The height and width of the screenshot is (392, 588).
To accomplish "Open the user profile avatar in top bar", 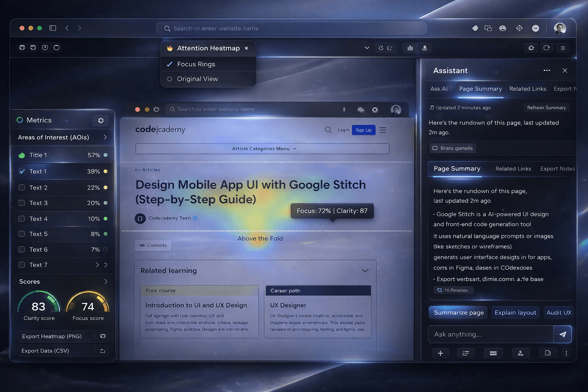I will click(560, 28).
